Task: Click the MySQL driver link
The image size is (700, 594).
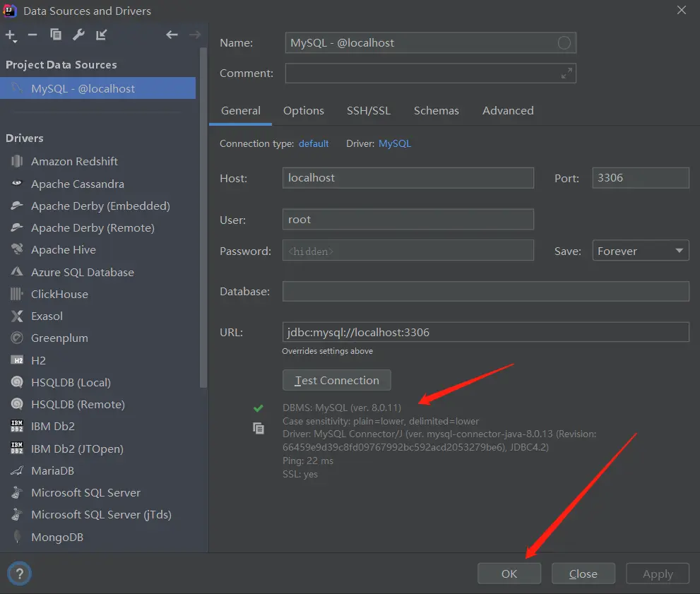Action: pyautogui.click(x=395, y=143)
